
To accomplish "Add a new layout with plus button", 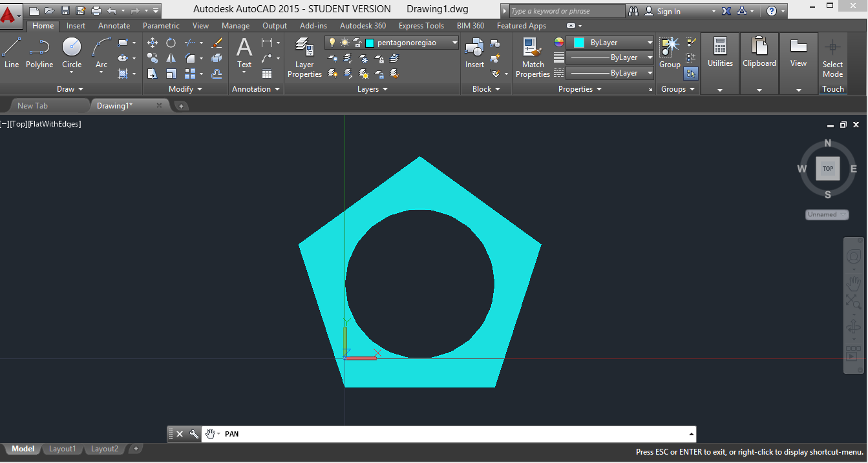I will click(x=136, y=448).
